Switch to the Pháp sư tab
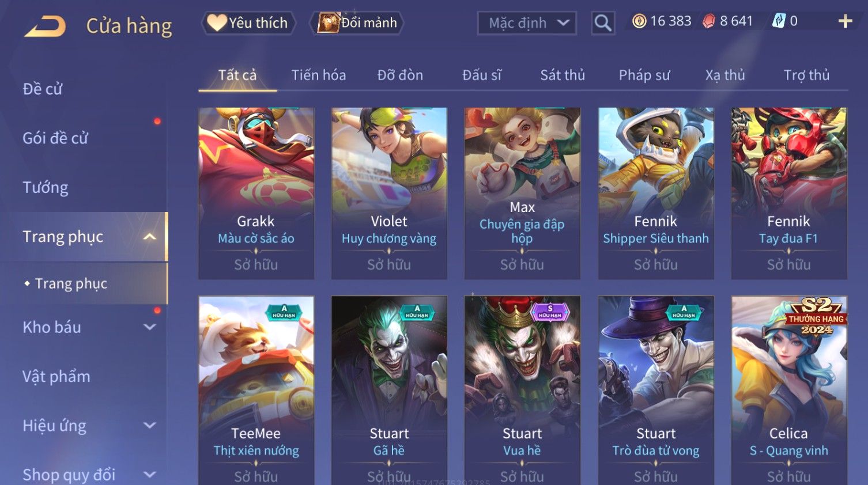 (644, 75)
